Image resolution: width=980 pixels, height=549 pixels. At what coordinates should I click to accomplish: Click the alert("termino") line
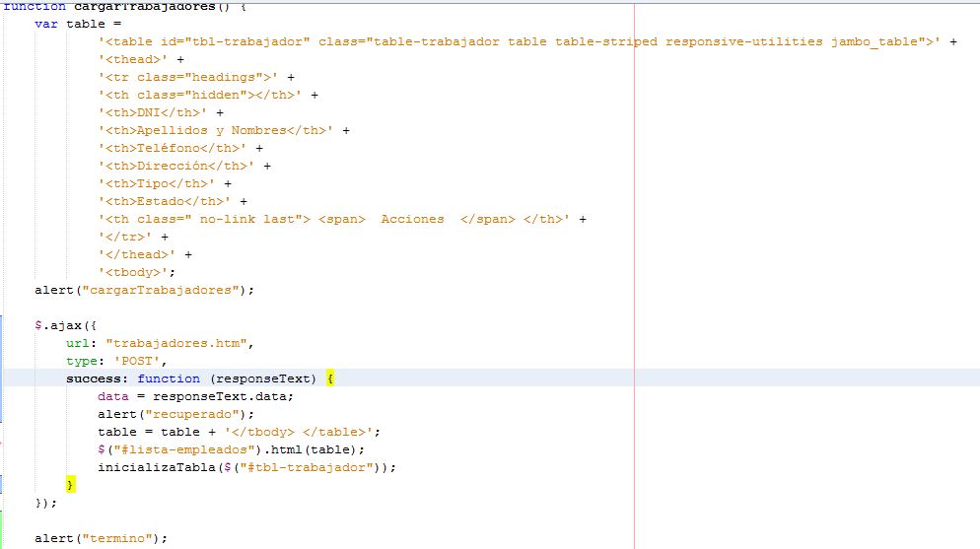coord(102,538)
